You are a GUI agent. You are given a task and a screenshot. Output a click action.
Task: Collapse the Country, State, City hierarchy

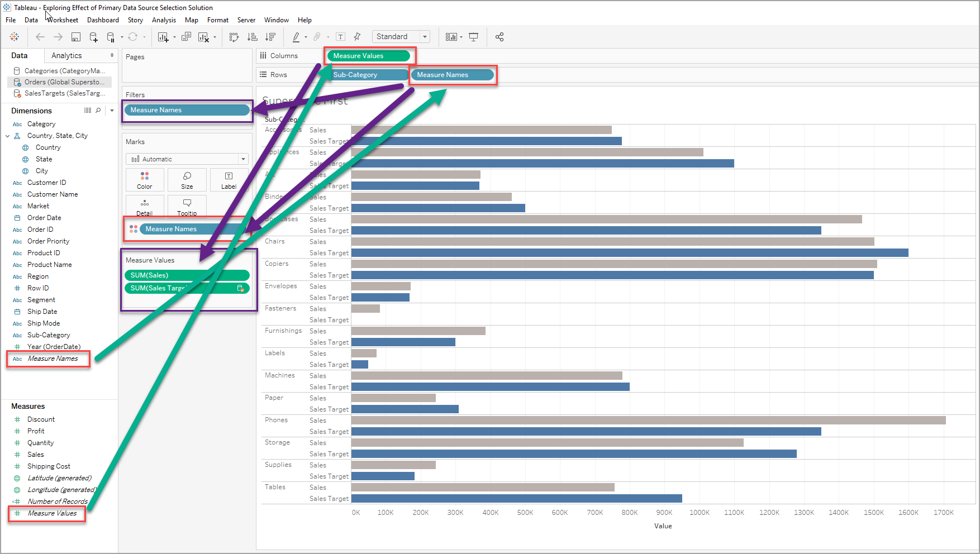point(8,135)
